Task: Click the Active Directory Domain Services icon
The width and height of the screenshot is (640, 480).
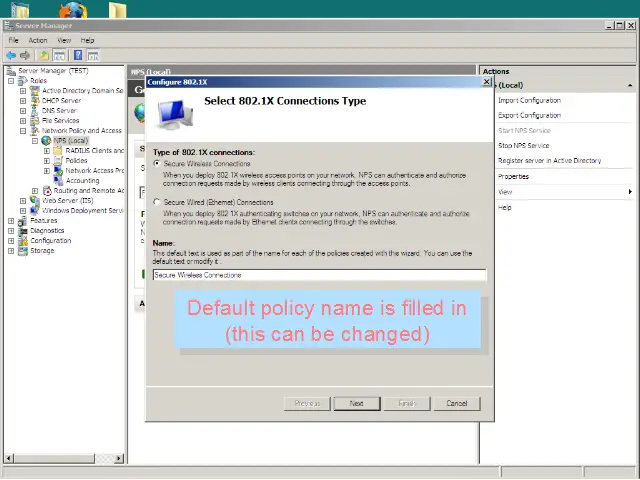Action: click(x=35, y=91)
